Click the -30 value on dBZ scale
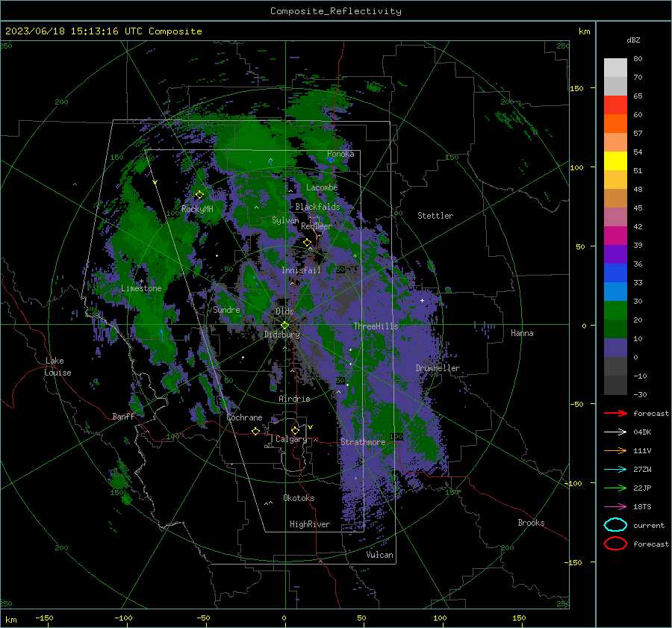This screenshot has height=628, width=672. 641,394
